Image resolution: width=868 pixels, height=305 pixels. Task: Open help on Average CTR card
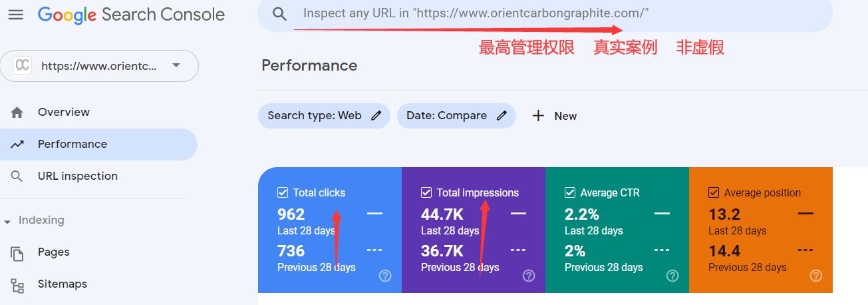672,276
